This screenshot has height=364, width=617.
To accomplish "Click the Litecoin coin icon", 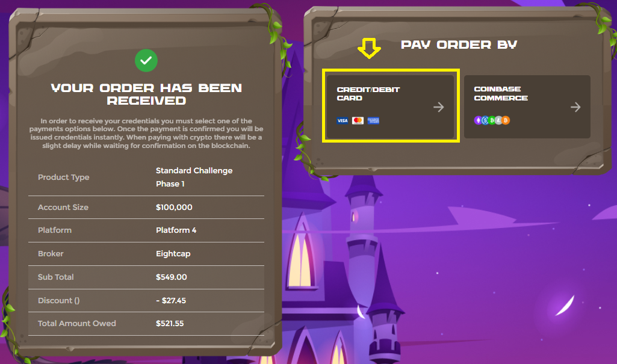I will click(x=498, y=120).
